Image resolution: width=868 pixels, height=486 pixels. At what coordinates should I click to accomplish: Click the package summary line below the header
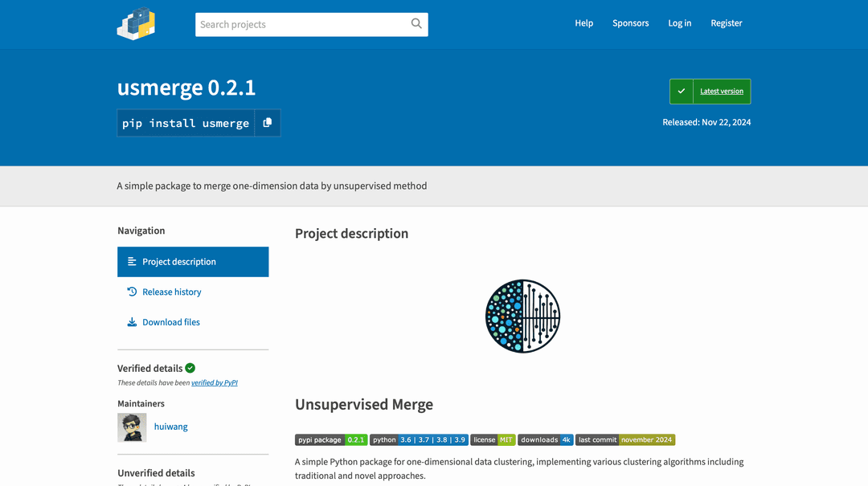point(272,186)
